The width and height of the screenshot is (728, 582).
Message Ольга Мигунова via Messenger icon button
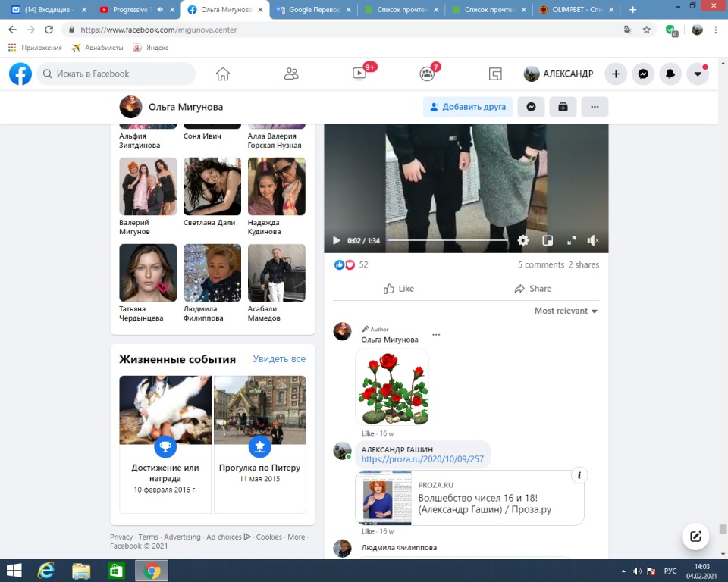click(x=531, y=107)
